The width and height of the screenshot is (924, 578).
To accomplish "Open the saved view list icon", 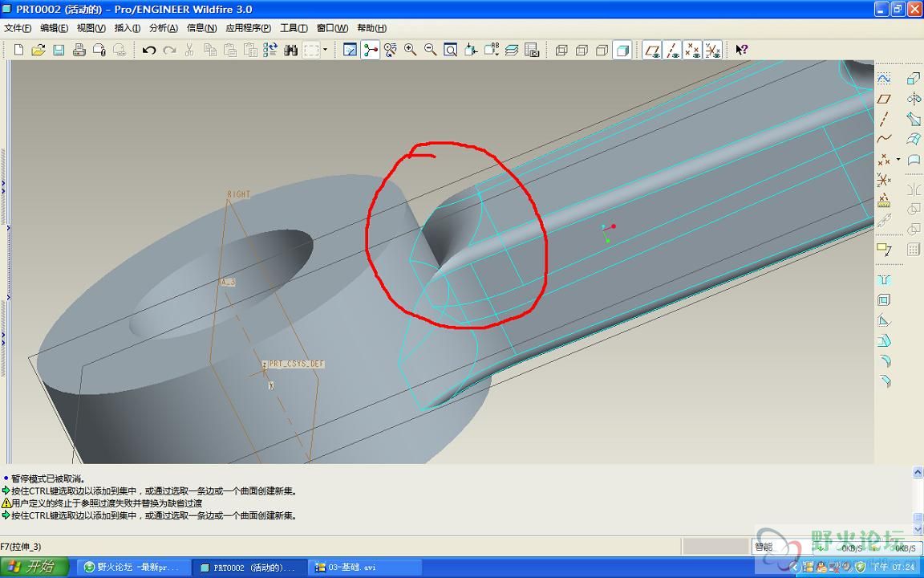I will coord(491,50).
